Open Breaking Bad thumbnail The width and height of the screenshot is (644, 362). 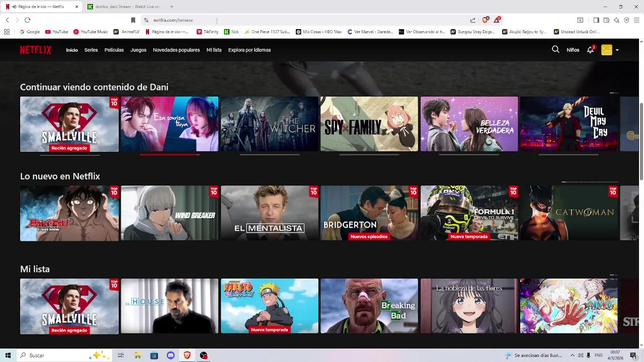tap(369, 306)
